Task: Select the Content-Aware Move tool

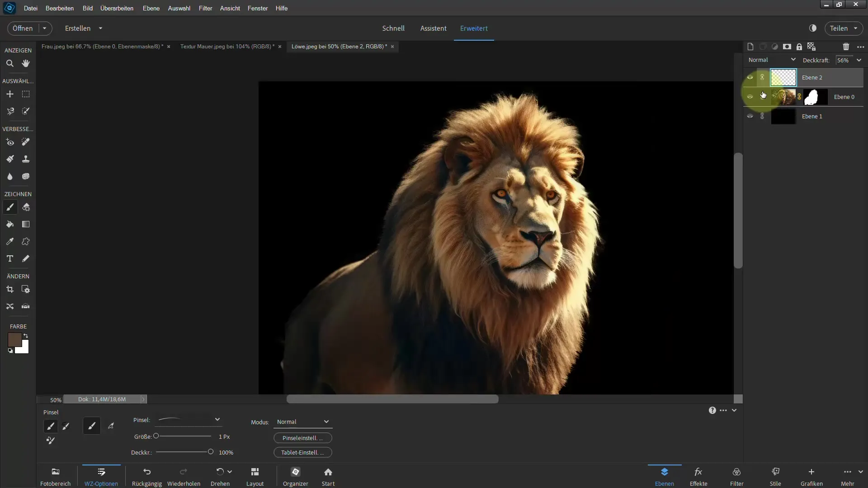Action: click(x=9, y=306)
